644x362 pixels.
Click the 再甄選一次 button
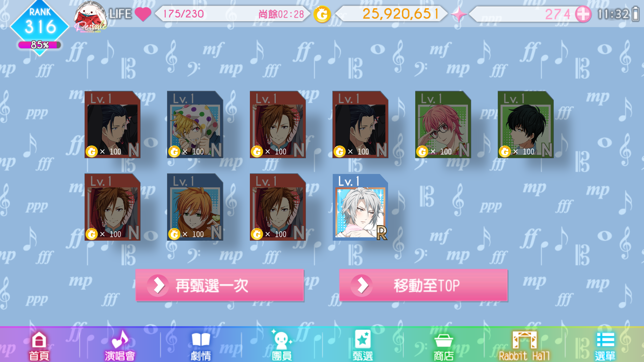(220, 285)
